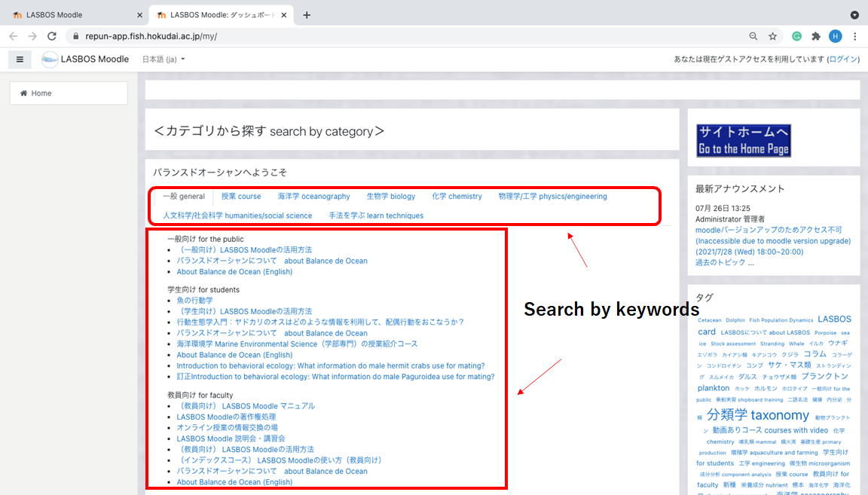Open the browser zoom magnifier icon
The width and height of the screenshot is (868, 495).
(753, 36)
